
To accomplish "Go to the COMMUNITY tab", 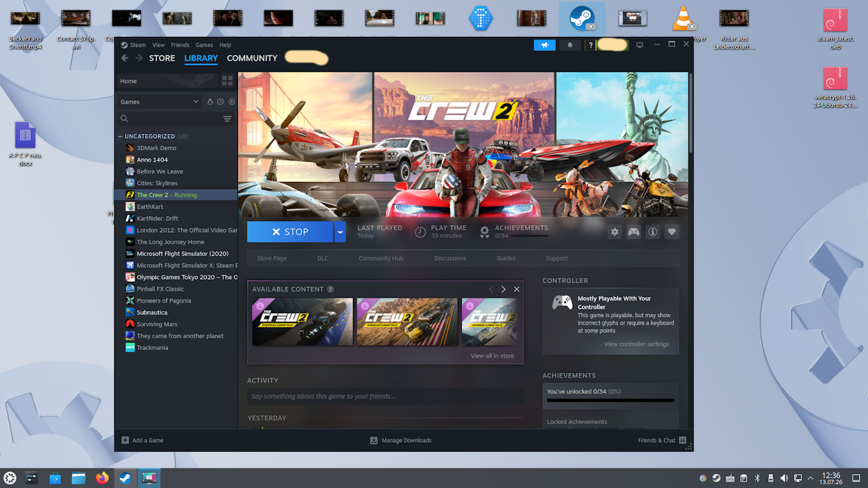I will [x=252, y=59].
